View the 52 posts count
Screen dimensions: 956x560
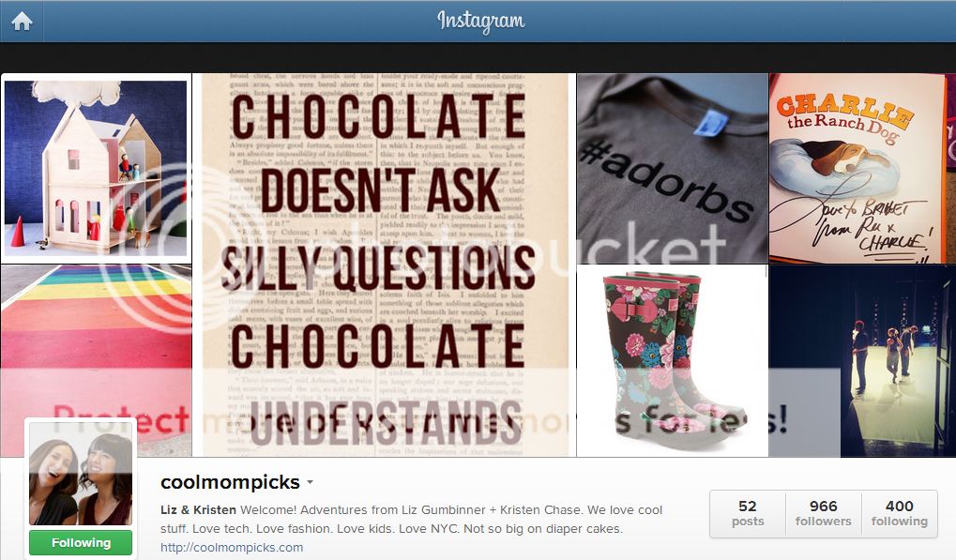coord(748,514)
